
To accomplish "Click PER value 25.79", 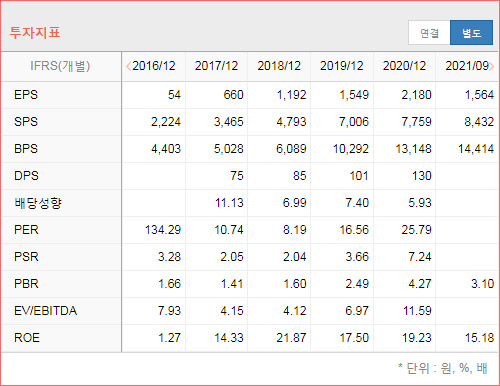I will pos(416,230).
